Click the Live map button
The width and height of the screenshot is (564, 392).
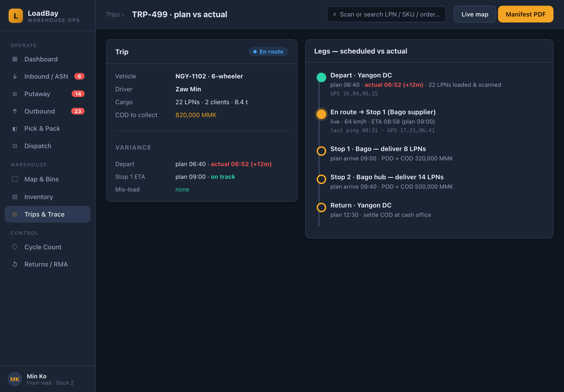475,14
